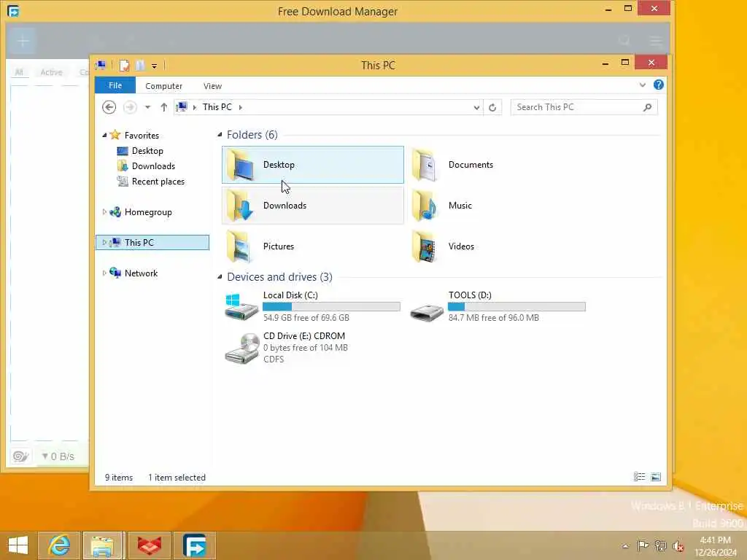Viewport: 747px width, 560px height.
Task: Open the Action Center flag icon
Action: click(643, 545)
